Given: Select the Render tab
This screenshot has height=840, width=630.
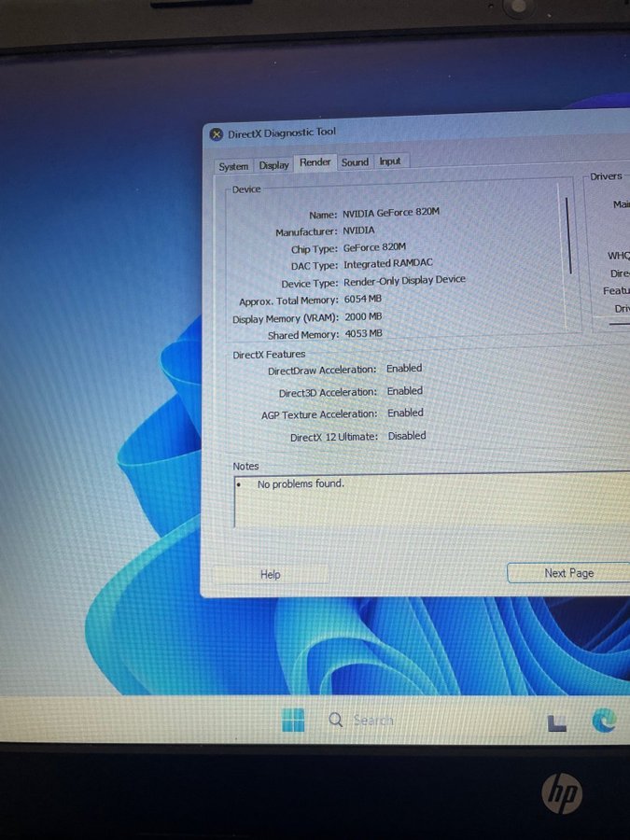Looking at the screenshot, I should pyautogui.click(x=315, y=162).
